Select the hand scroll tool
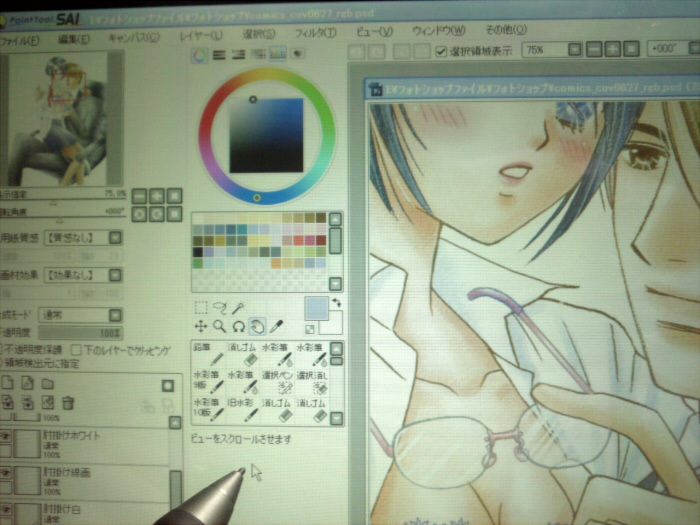This screenshot has height=525, width=700. click(258, 326)
